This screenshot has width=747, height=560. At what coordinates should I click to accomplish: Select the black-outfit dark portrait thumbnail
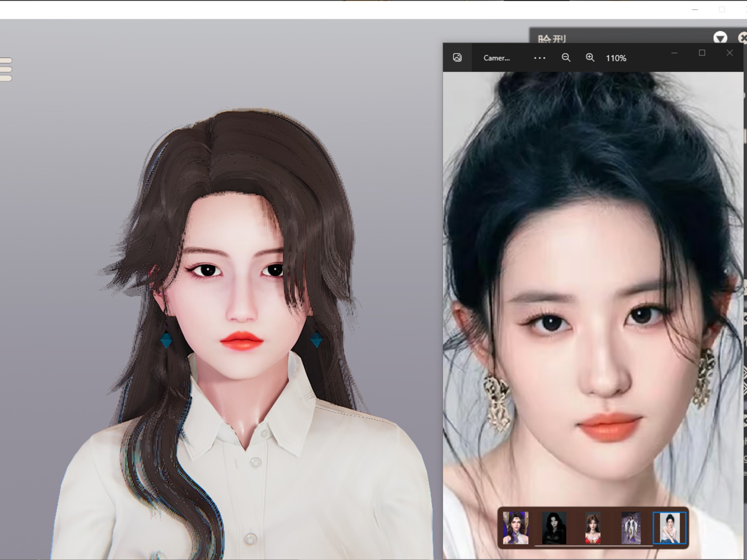[554, 528]
